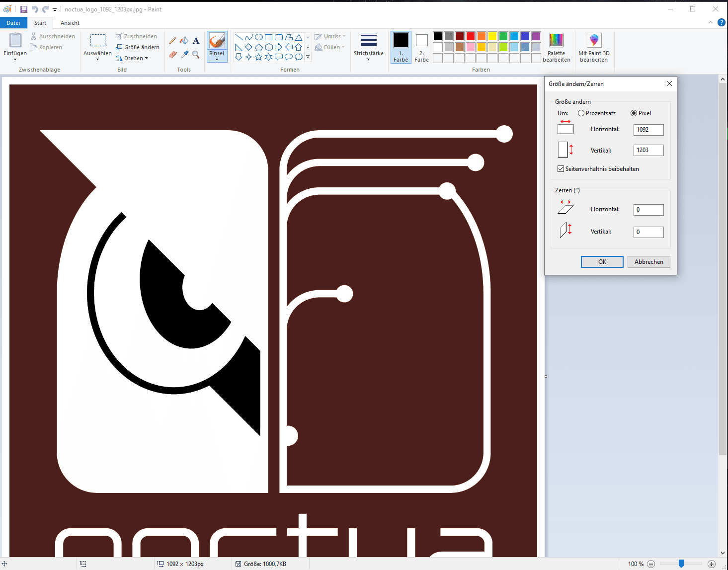Select 1. Farbe color slot
The image size is (728, 570).
click(x=401, y=48)
